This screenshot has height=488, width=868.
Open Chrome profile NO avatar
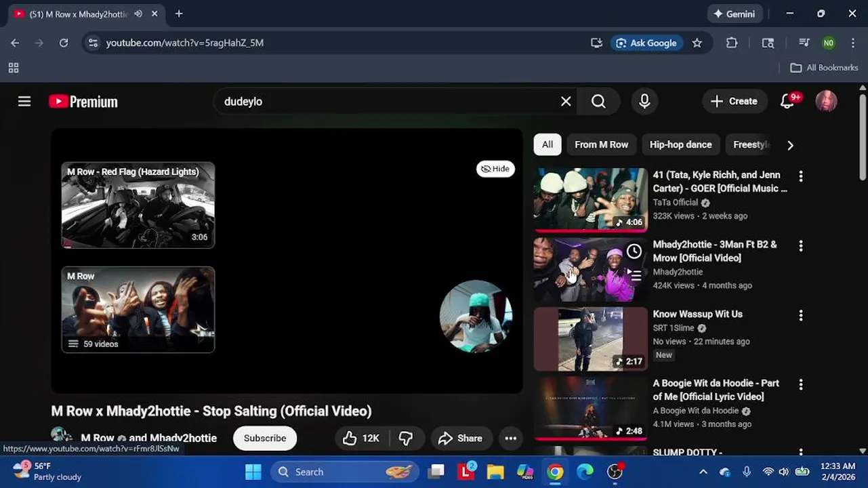pyautogui.click(x=829, y=43)
